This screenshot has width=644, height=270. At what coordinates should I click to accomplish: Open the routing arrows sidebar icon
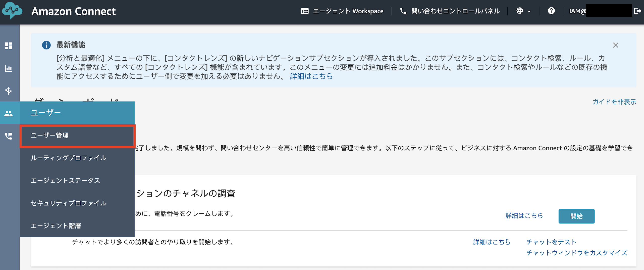click(9, 91)
